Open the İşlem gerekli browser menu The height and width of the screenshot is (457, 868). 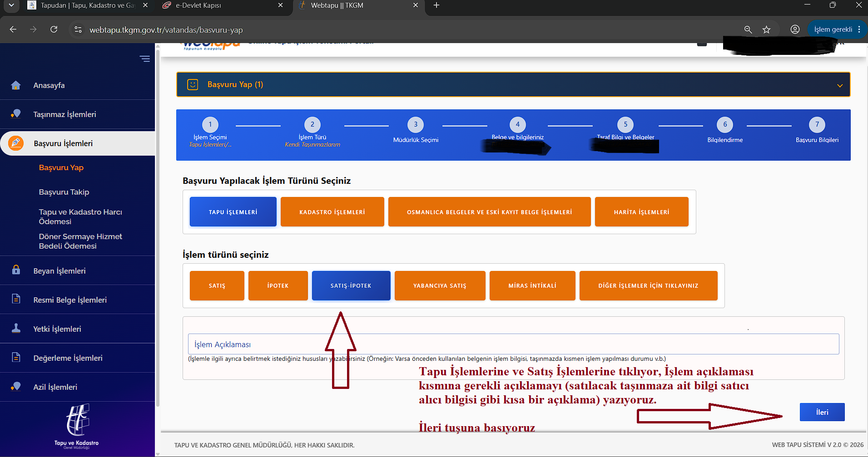[838, 29]
